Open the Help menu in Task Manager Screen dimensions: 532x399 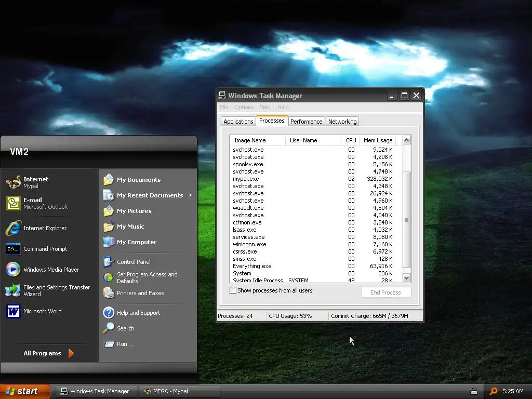click(283, 107)
